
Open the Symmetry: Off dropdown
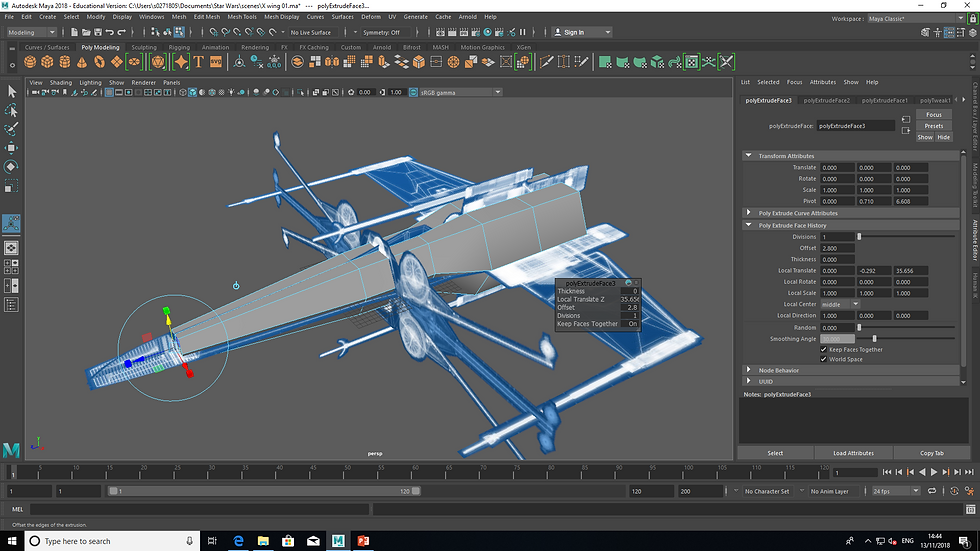386,32
